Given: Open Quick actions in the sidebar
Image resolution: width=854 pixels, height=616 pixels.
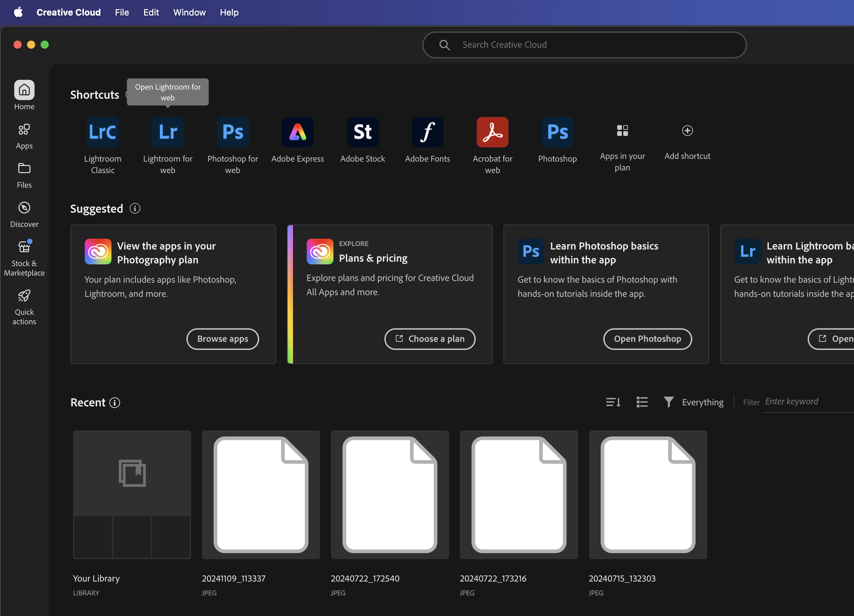Looking at the screenshot, I should coord(24,301).
